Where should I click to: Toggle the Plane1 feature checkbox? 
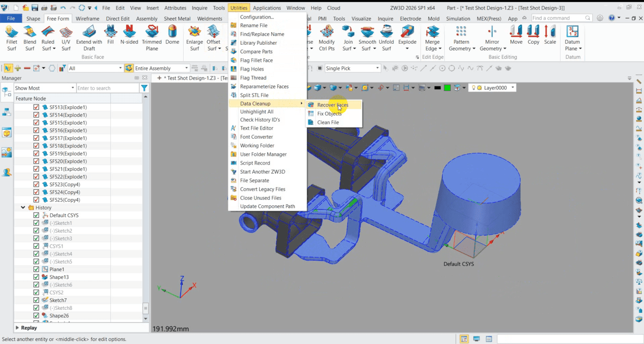(36, 270)
